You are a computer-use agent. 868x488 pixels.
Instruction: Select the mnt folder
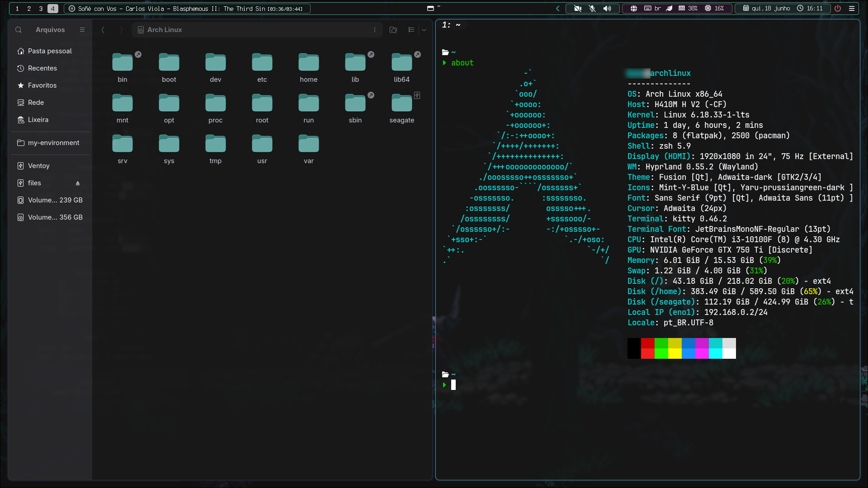tap(123, 108)
